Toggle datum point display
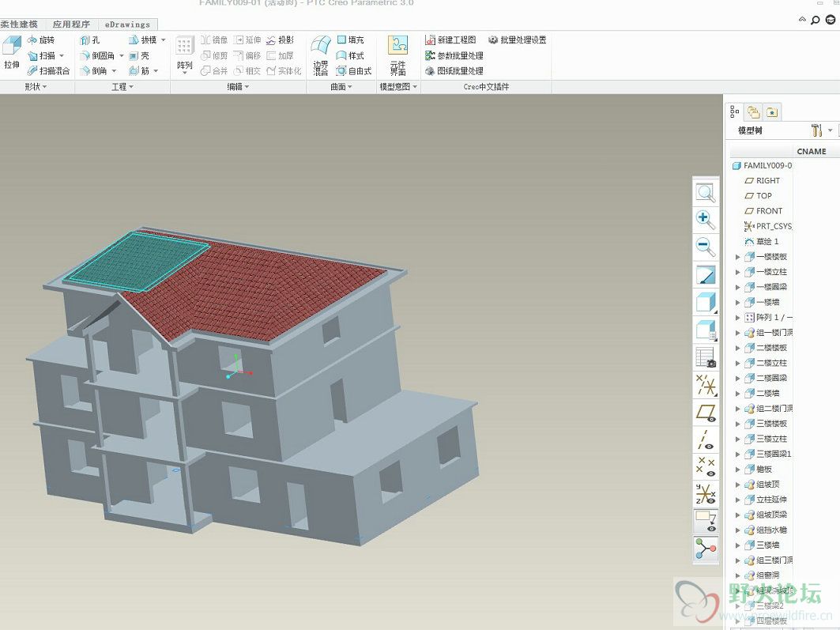 [x=706, y=466]
